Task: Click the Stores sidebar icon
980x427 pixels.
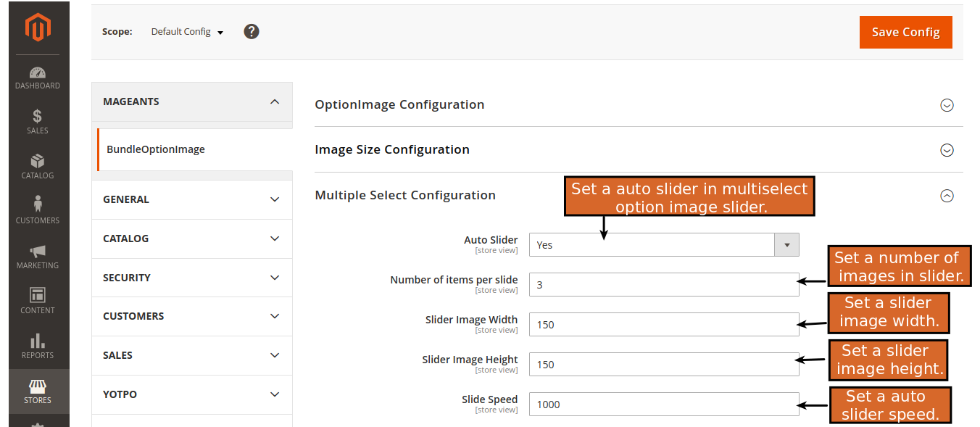Action: coord(38,390)
